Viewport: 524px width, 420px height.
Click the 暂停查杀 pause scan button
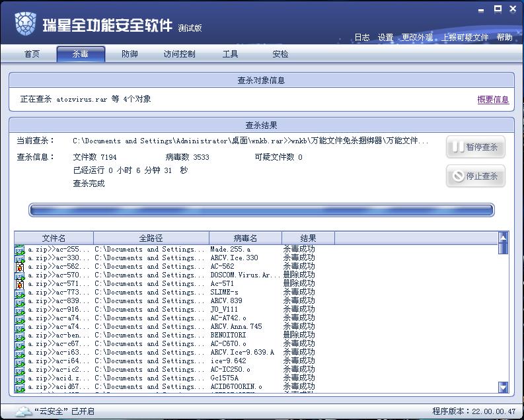click(x=476, y=147)
